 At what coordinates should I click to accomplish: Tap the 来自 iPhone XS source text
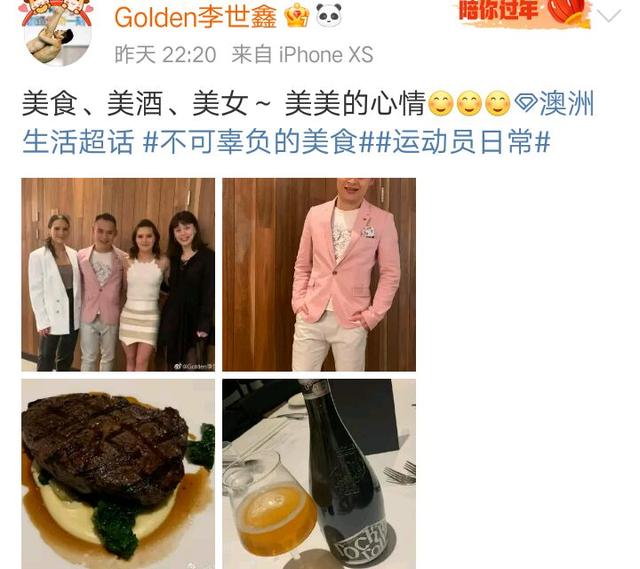(302, 55)
